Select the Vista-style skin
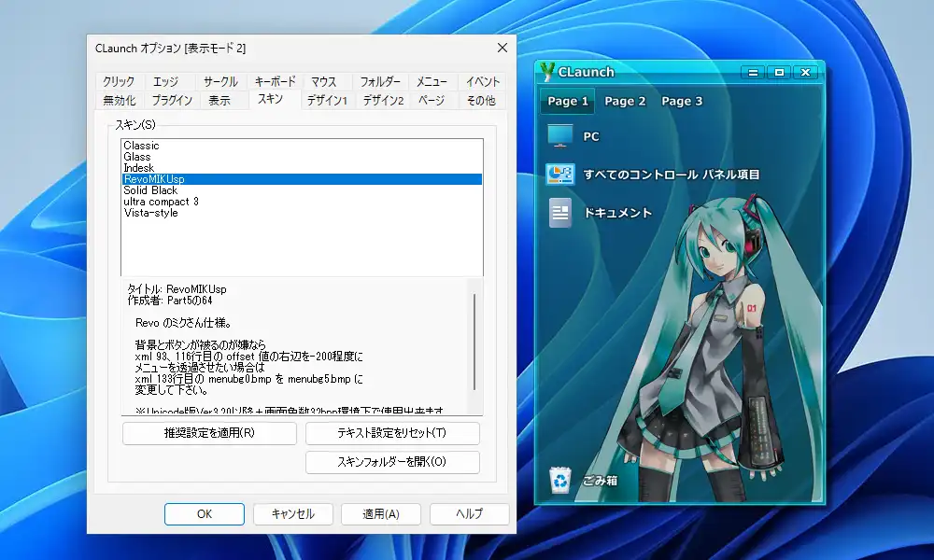 click(x=302, y=213)
